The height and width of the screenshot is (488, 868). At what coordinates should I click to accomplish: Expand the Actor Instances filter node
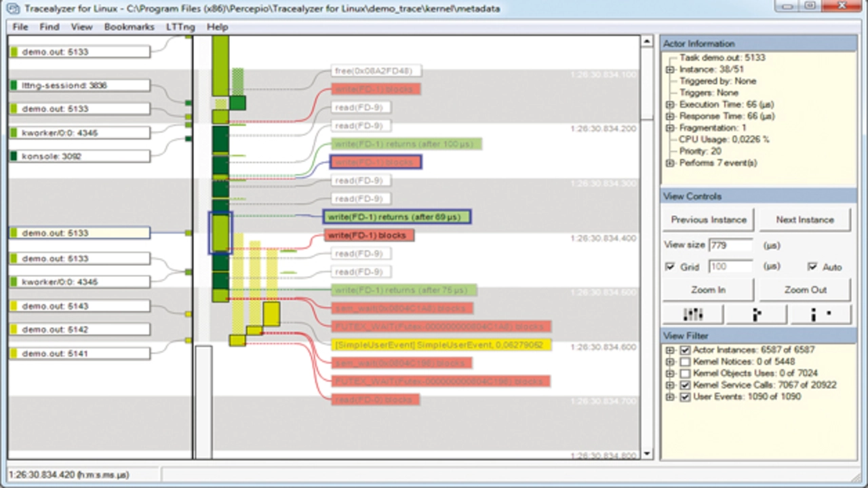pyautogui.click(x=671, y=350)
